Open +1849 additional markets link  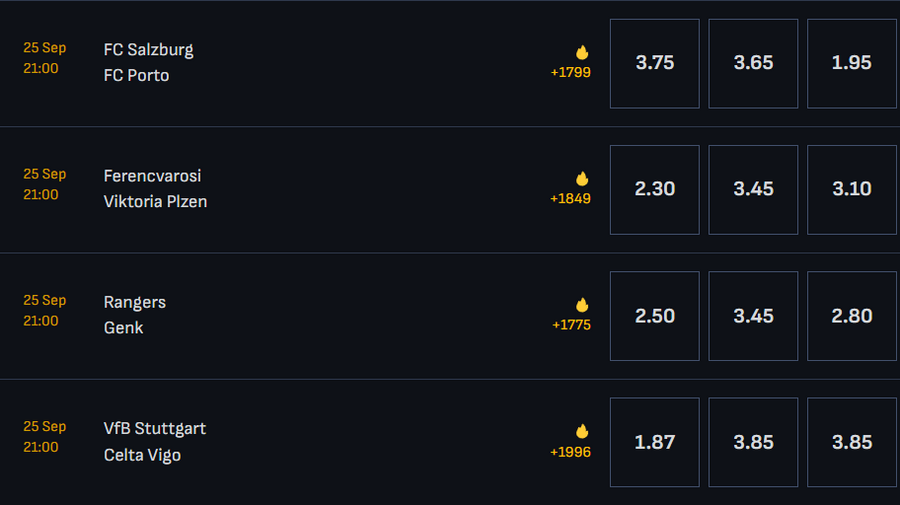click(571, 199)
